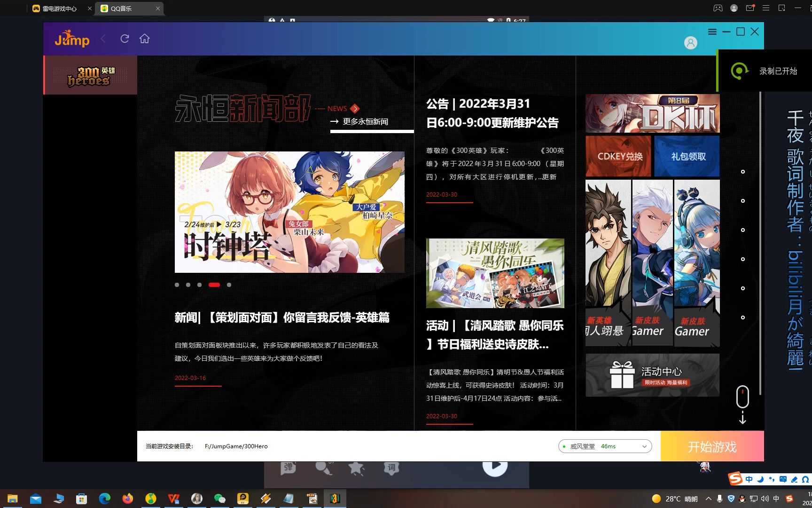Viewport: 812px width, 508px height.
Task: Open Microsoft Edge from the taskbar
Action: point(104,499)
